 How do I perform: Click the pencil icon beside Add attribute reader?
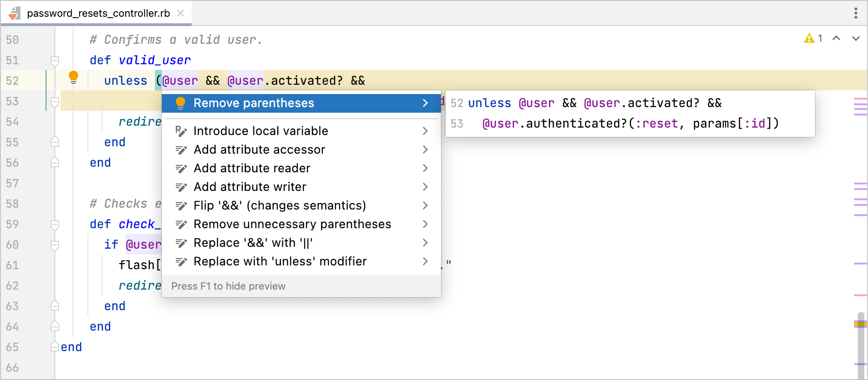click(181, 169)
